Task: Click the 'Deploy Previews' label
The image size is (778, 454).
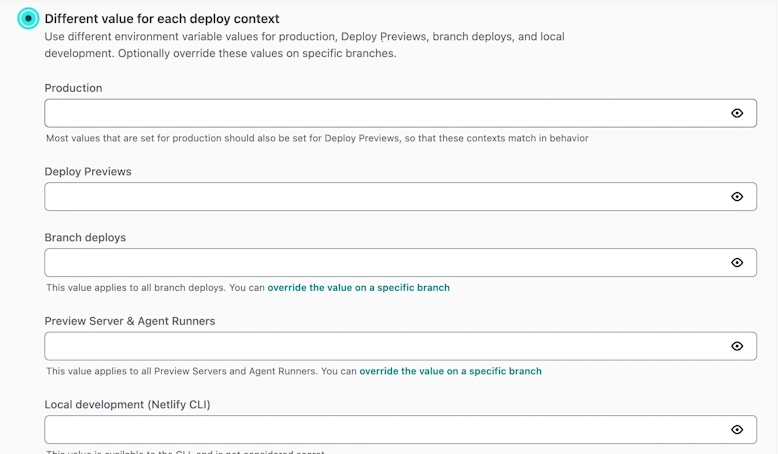Action: [88, 172]
